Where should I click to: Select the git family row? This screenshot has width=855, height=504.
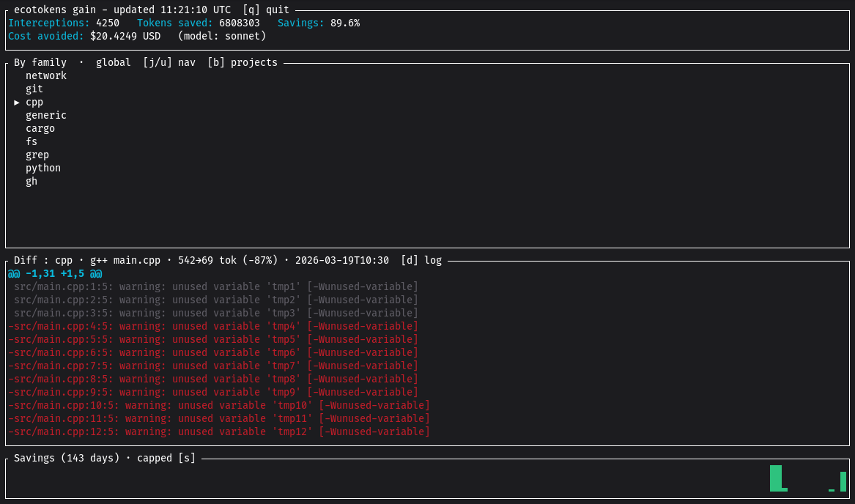34,89
